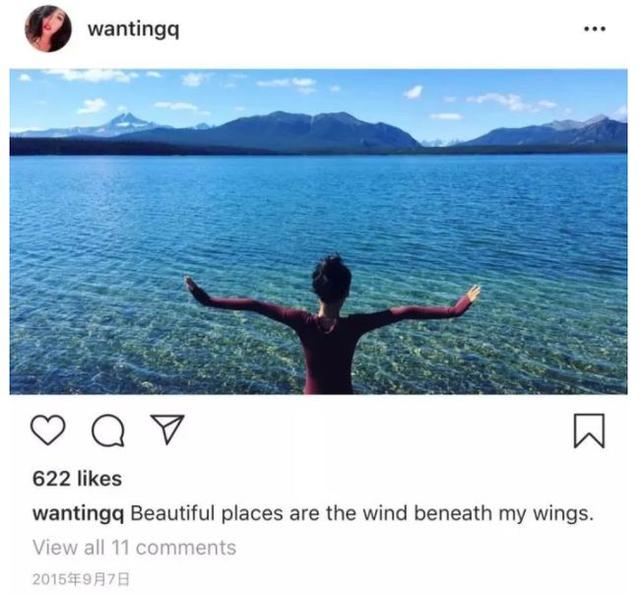640x594 pixels.
Task: Click the post date 2015年9月7日
Action: point(81,578)
